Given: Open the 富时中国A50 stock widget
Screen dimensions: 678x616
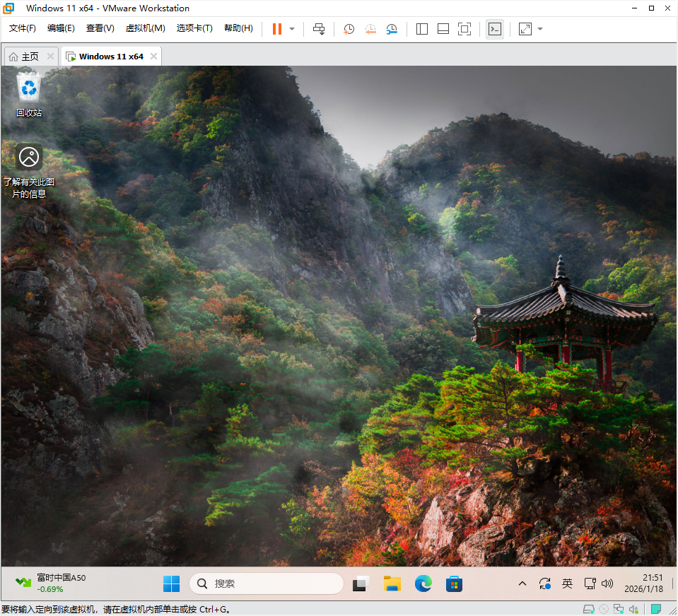Looking at the screenshot, I should click(51, 583).
